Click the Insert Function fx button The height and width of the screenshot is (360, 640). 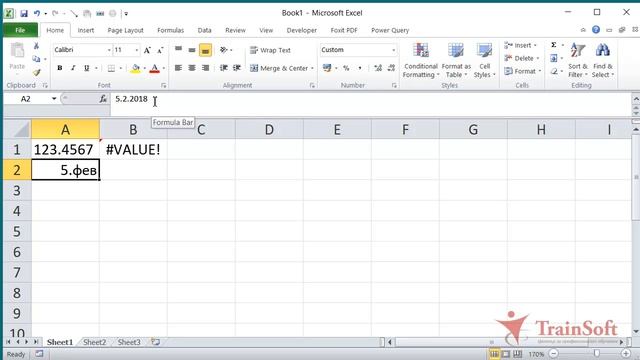pyautogui.click(x=103, y=99)
